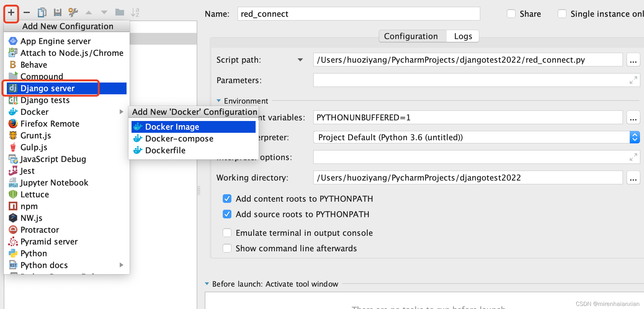Viewport: 644px width, 309px height.
Task: Browse for script path with ellipsis button
Action: click(x=633, y=60)
